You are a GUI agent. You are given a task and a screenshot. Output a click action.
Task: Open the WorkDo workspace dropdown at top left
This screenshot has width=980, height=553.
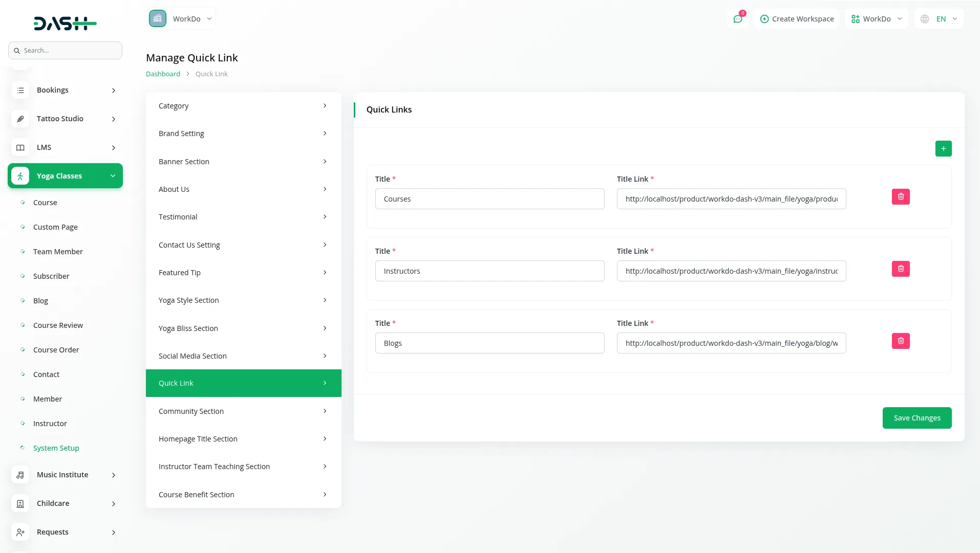pos(181,19)
